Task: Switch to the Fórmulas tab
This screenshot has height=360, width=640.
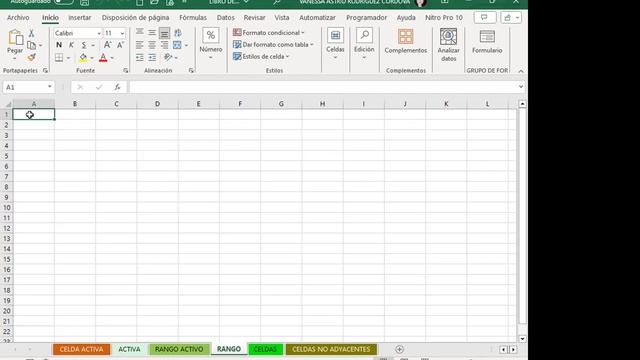Action: [193, 18]
